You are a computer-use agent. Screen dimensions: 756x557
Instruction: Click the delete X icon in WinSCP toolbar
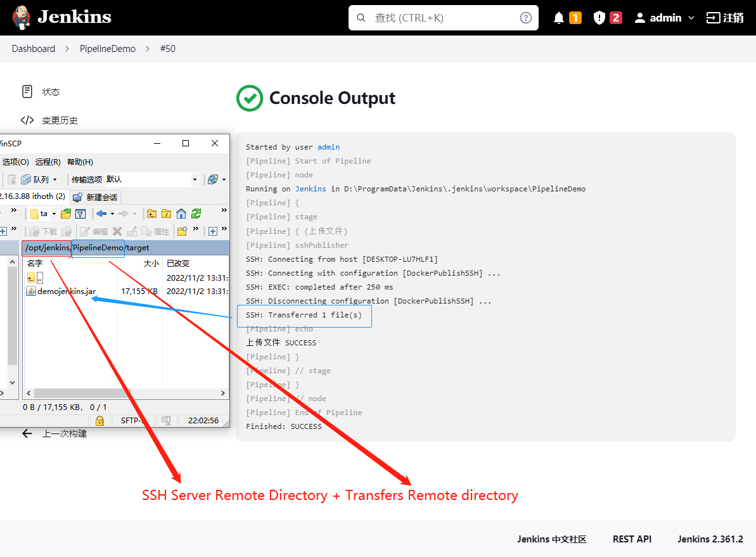point(117,231)
